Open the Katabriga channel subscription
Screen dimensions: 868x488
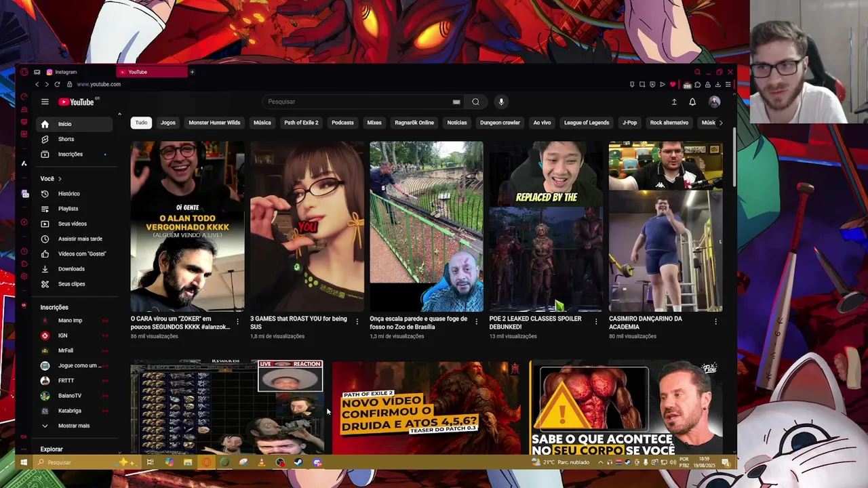coord(75,411)
